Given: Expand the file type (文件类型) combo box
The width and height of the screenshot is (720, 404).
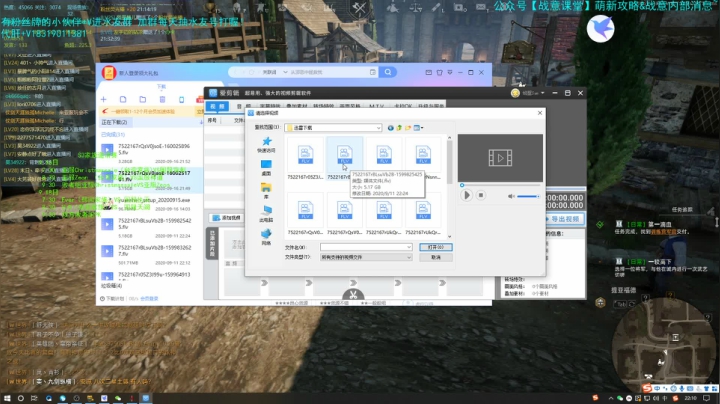Looking at the screenshot, I should point(366,257).
